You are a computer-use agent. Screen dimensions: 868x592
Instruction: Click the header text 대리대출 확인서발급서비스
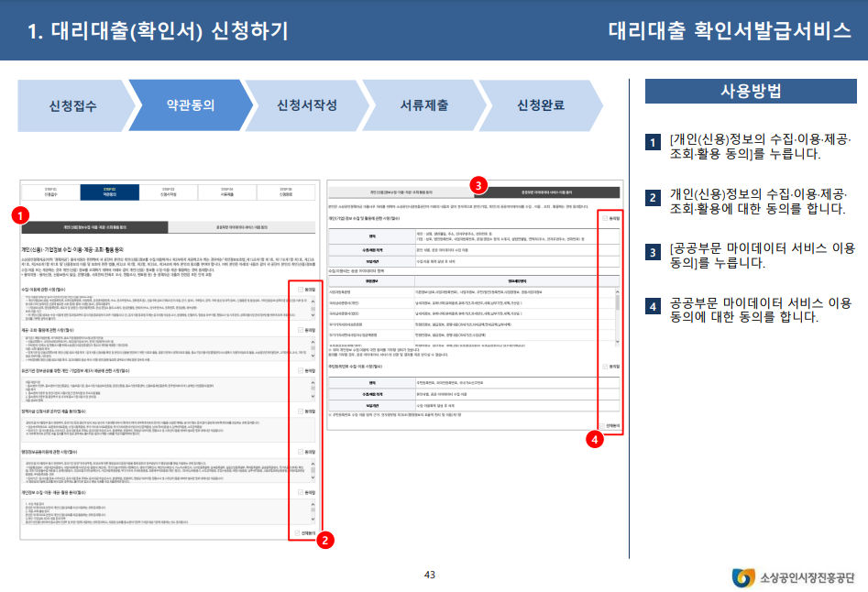pyautogui.click(x=730, y=30)
